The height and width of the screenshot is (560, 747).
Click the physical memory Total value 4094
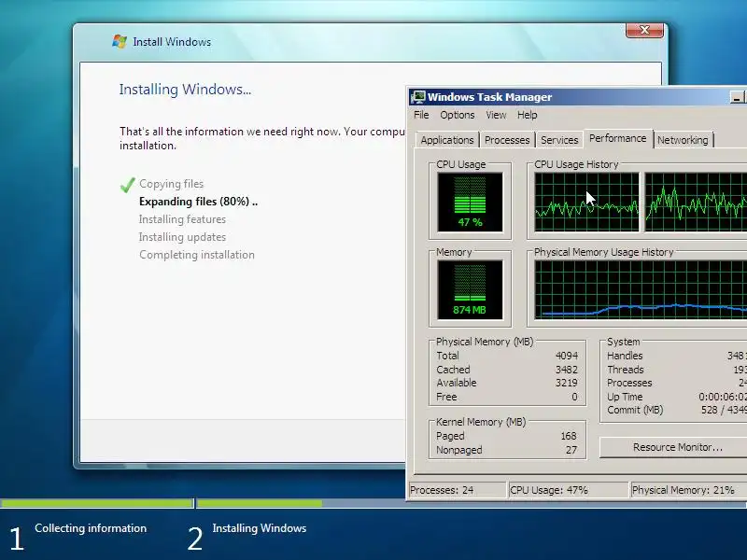(x=567, y=356)
